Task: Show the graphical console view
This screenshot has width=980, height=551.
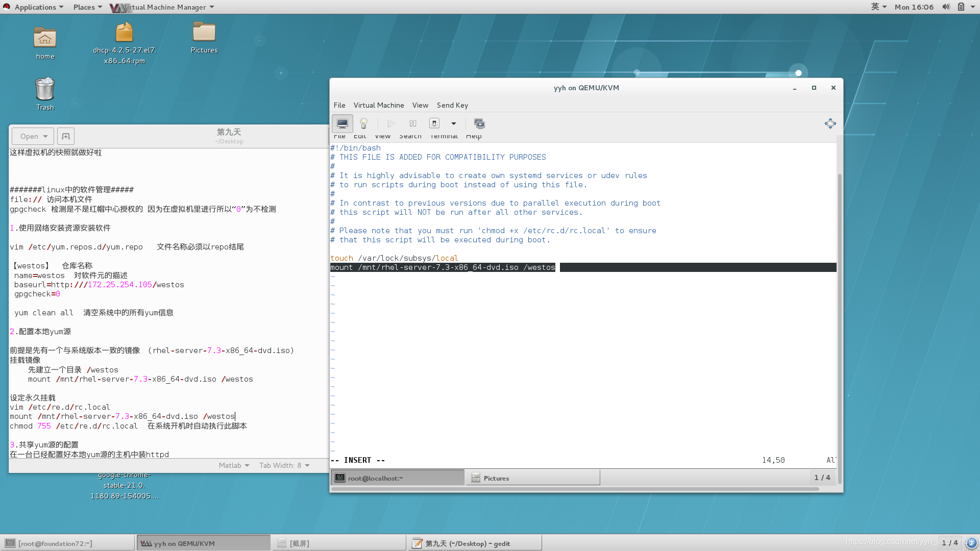Action: click(342, 123)
